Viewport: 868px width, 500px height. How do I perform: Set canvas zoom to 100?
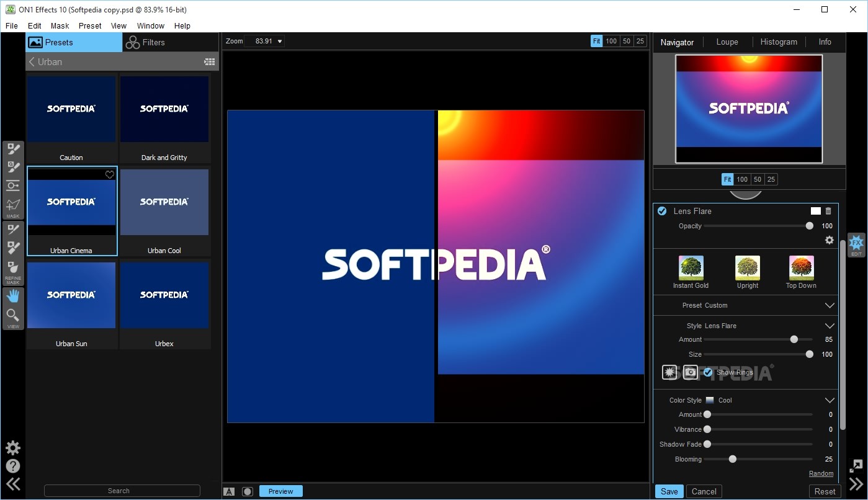pyautogui.click(x=611, y=41)
